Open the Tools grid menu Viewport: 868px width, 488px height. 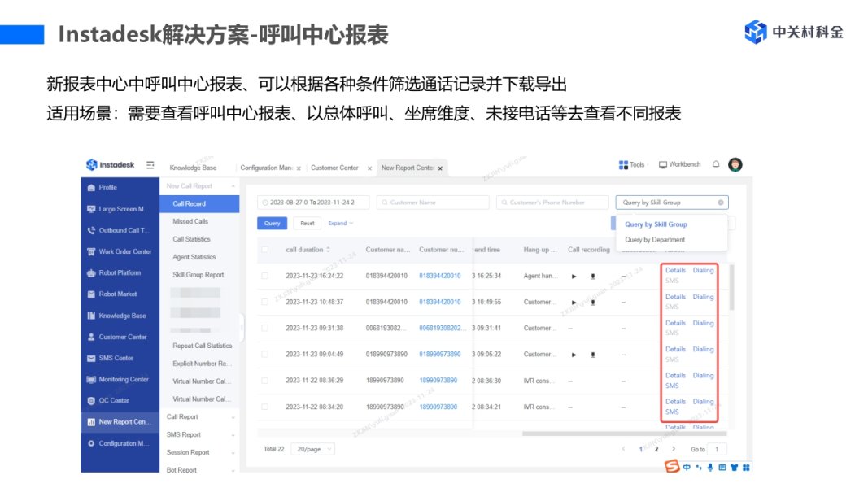point(631,164)
